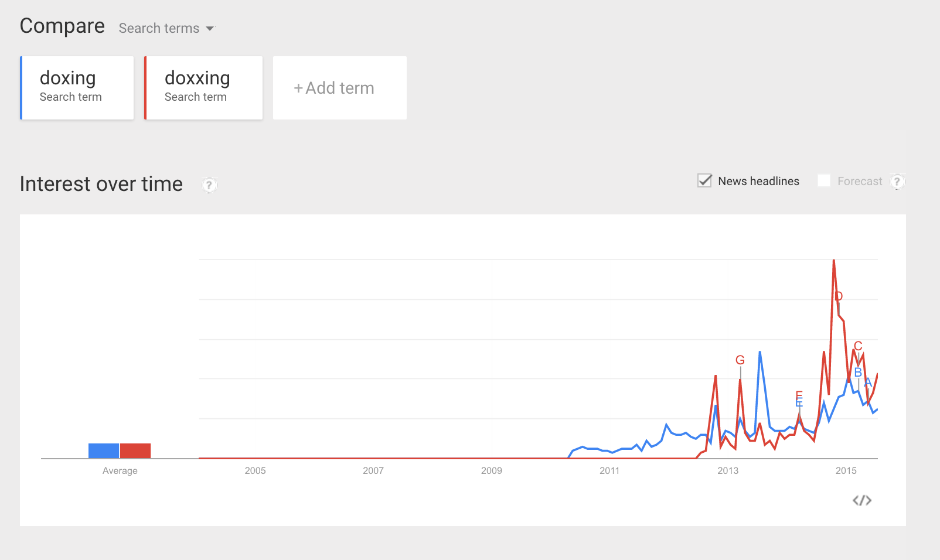Click the tallest blue doxing spike
This screenshot has width=940, height=560.
point(760,352)
